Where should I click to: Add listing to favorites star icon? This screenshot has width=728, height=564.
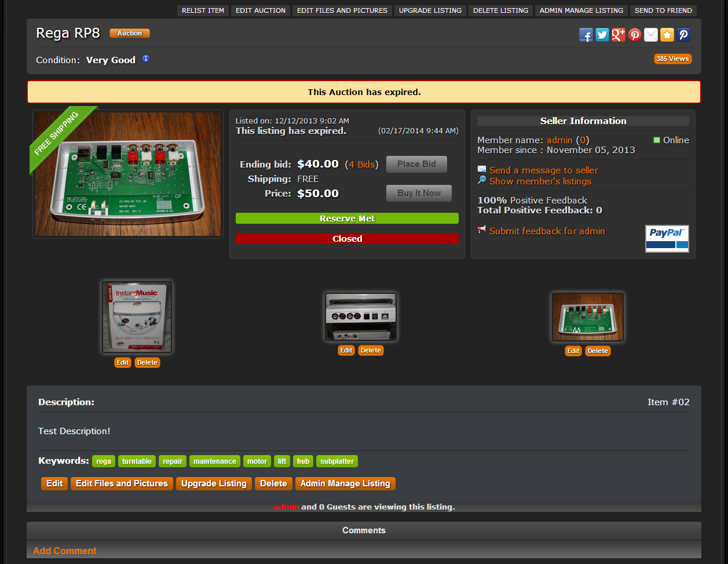[667, 35]
